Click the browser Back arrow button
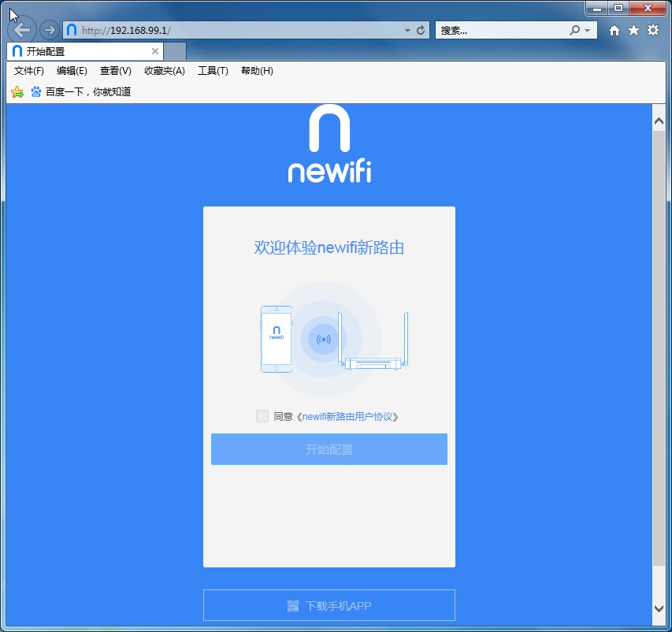 (22, 30)
